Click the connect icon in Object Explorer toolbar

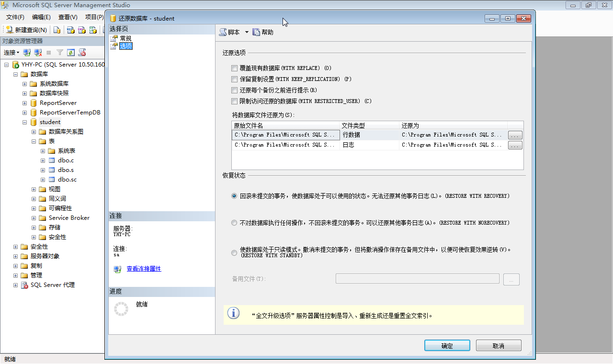27,52
